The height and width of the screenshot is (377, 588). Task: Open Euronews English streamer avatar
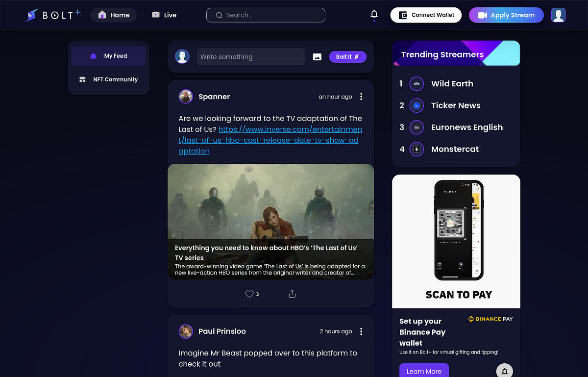point(416,127)
